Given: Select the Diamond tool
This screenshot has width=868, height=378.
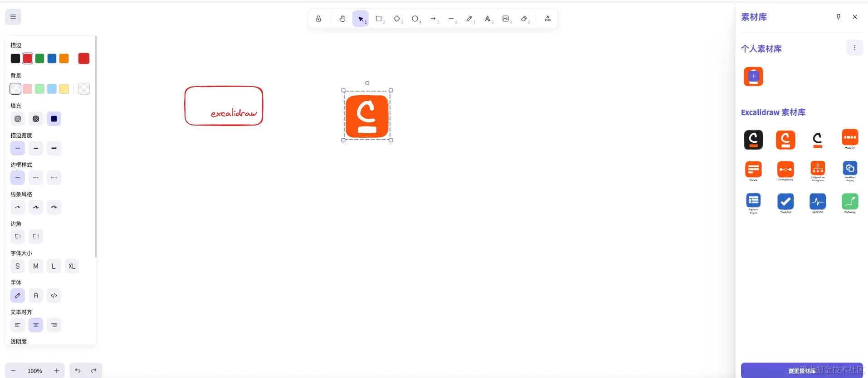Looking at the screenshot, I should point(397,19).
